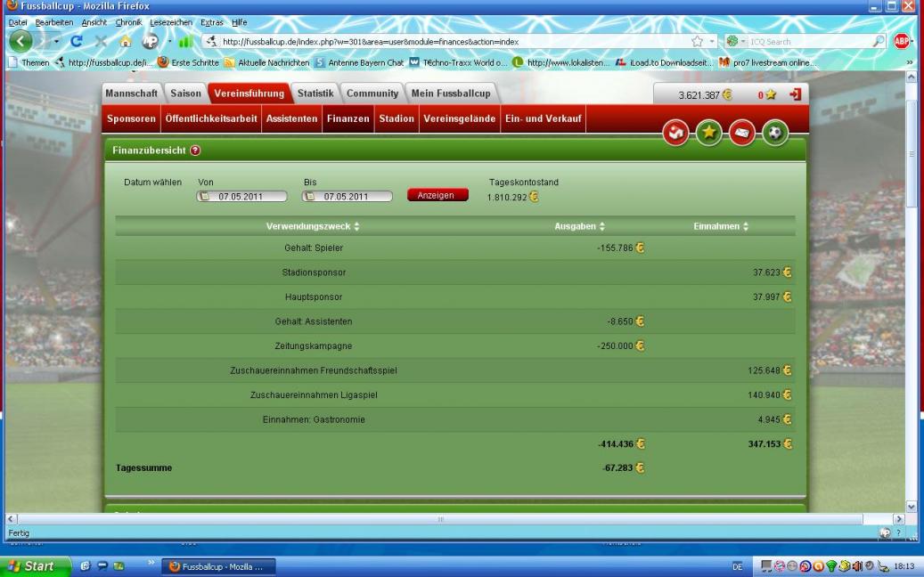Click the Fussballcup Firefox taskbar button

coord(218,566)
